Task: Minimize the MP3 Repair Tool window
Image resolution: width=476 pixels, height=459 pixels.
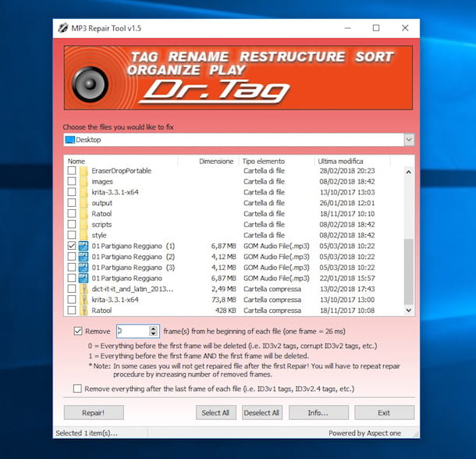Action: (348, 28)
